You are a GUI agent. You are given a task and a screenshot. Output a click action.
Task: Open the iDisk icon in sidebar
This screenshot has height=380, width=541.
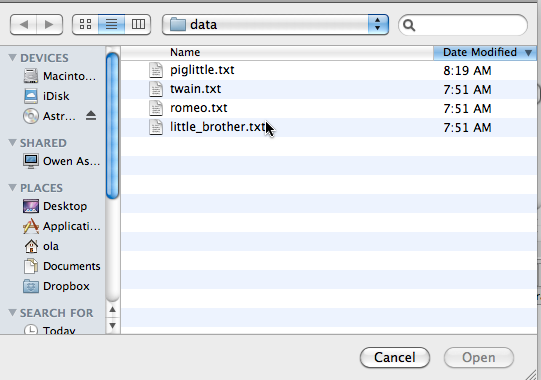(x=31, y=96)
